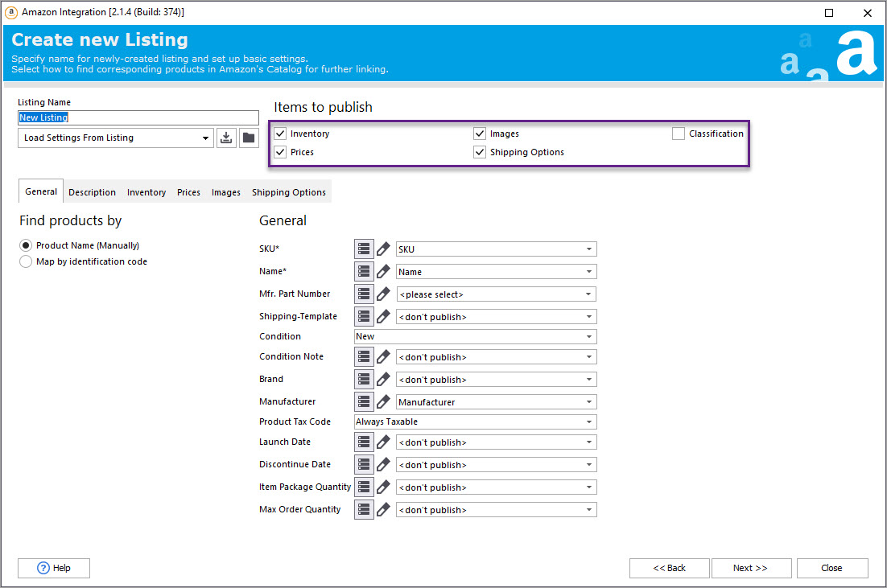Open the Load Settings From Listing dropdown

tap(116, 138)
